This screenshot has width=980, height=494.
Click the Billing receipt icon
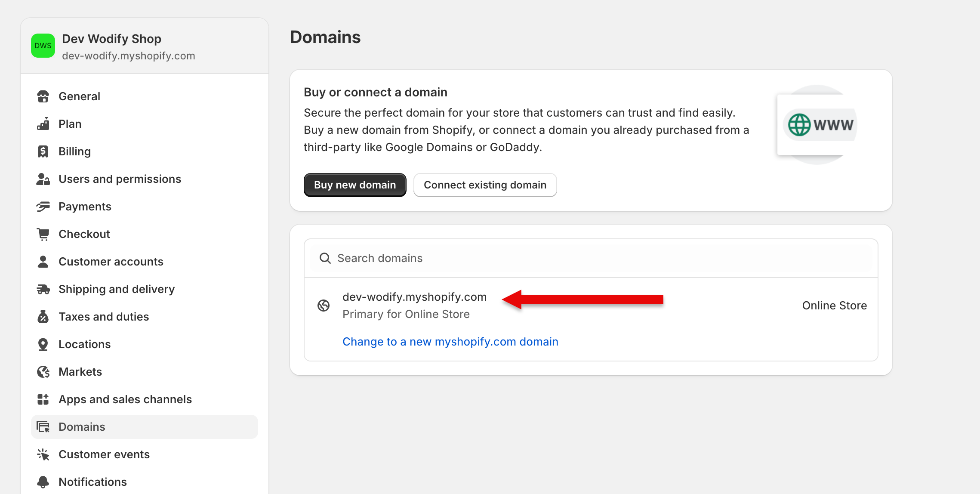tap(43, 151)
